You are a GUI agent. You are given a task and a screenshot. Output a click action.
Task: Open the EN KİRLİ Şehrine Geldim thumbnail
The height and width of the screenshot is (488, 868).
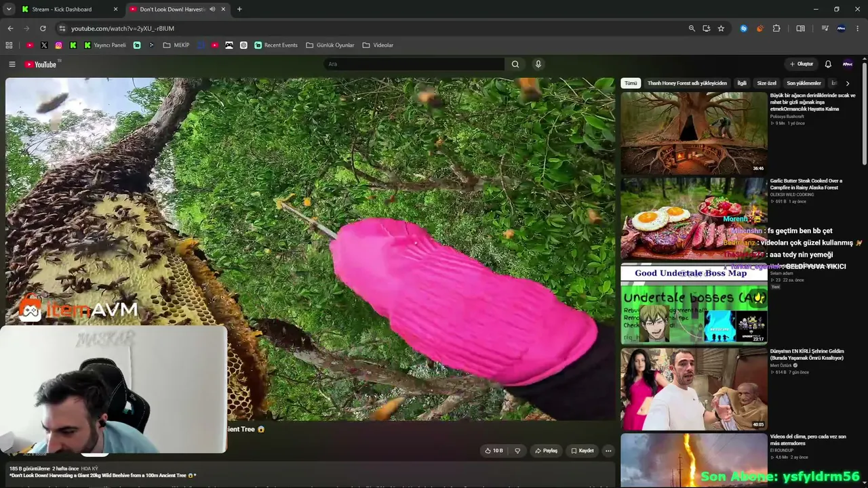(x=694, y=389)
